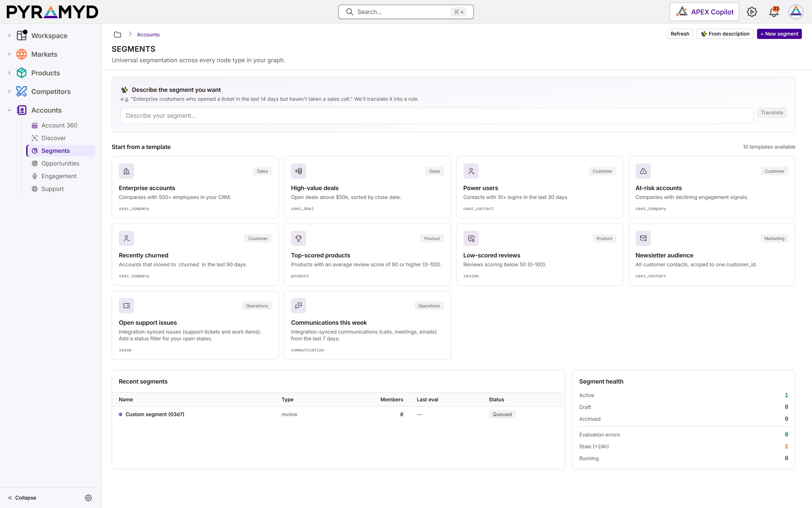Click the Open support issues ticket icon
Viewport: 812px width, 508px height.
(126, 306)
